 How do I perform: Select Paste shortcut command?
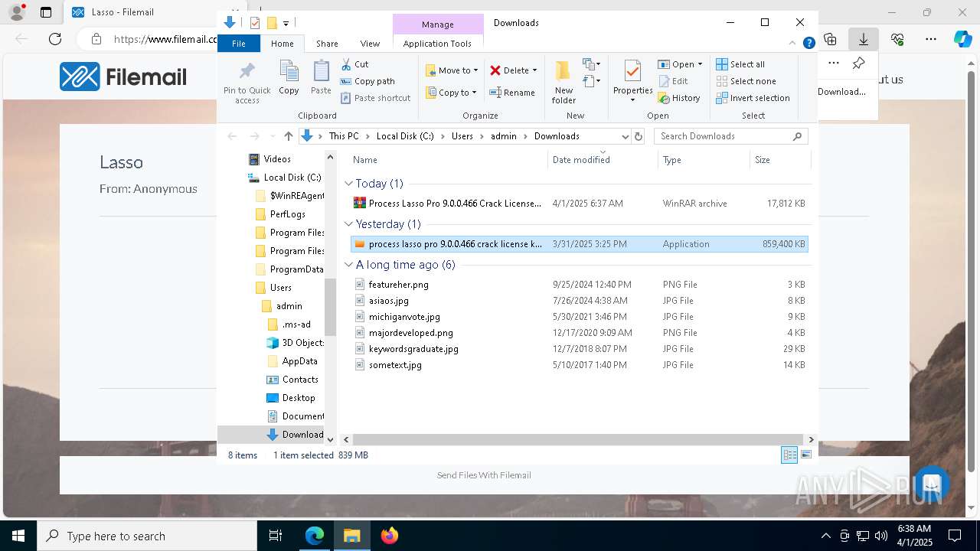click(375, 98)
